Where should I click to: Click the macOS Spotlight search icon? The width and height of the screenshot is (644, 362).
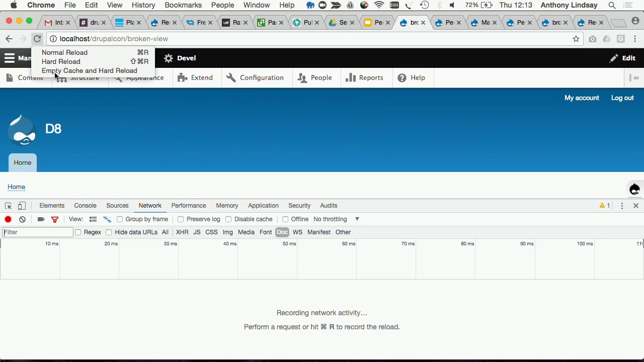612,5
